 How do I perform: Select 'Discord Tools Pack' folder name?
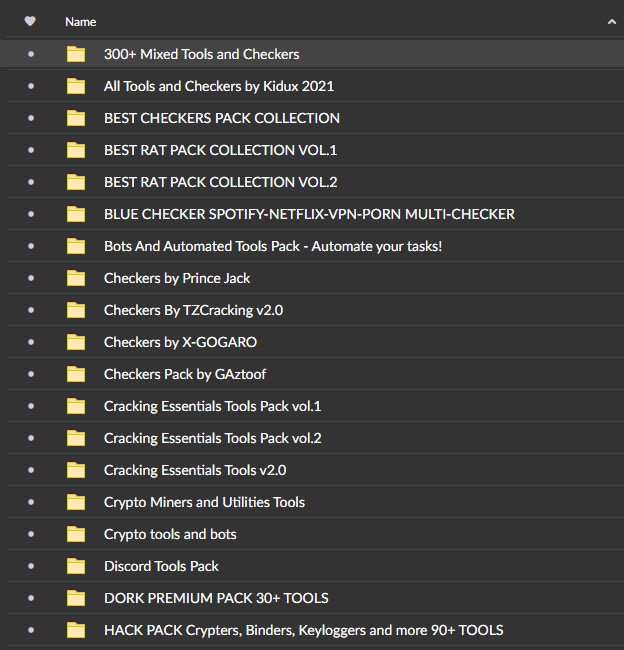pyautogui.click(x=161, y=566)
